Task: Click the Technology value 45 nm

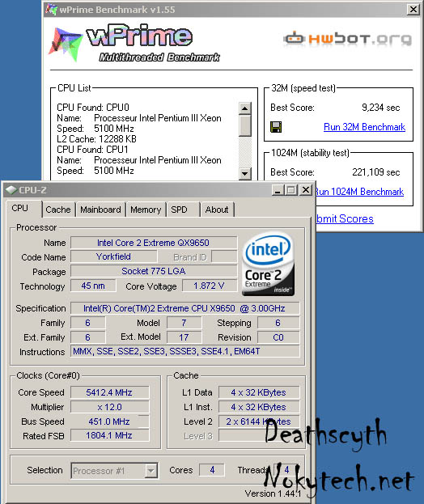Action: [93, 286]
